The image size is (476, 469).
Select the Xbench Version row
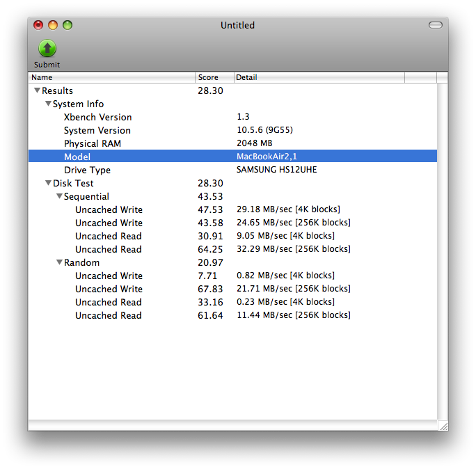(x=233, y=117)
